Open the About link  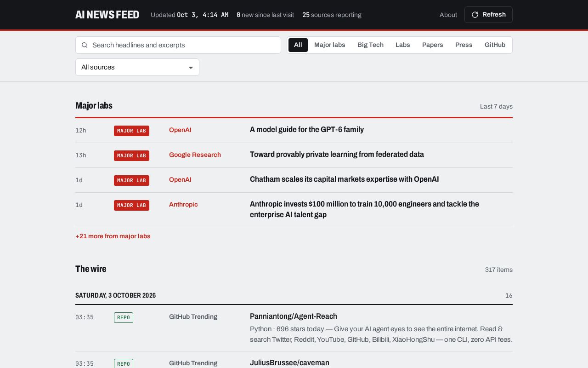tap(448, 15)
